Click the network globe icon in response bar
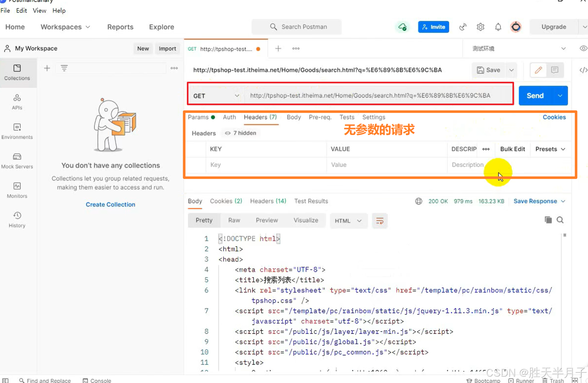This screenshot has height=383, width=588. [x=418, y=201]
